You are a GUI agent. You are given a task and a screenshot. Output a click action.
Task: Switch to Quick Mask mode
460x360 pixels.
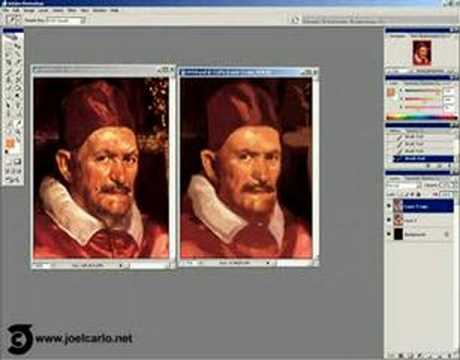click(x=18, y=162)
